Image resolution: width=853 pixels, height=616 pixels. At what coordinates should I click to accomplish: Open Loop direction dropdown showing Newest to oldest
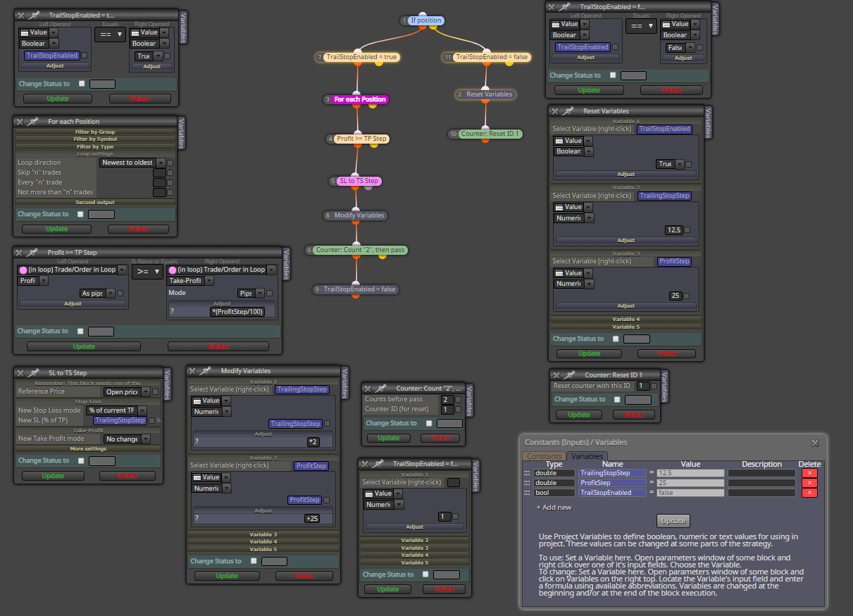point(132,163)
